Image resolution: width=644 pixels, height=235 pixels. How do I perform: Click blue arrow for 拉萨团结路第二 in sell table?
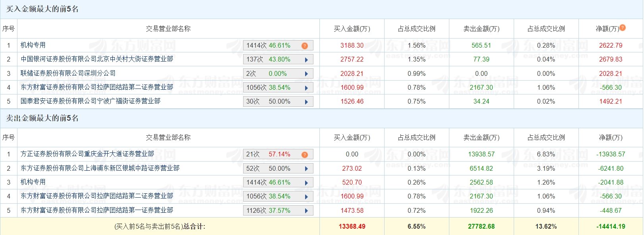coord(306,196)
